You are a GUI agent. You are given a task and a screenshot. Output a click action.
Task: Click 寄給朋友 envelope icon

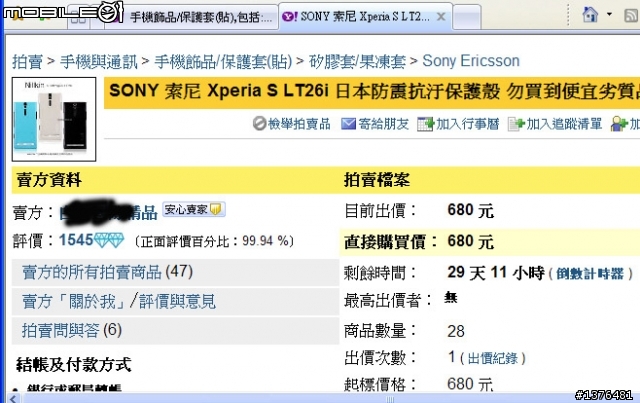tap(348, 124)
